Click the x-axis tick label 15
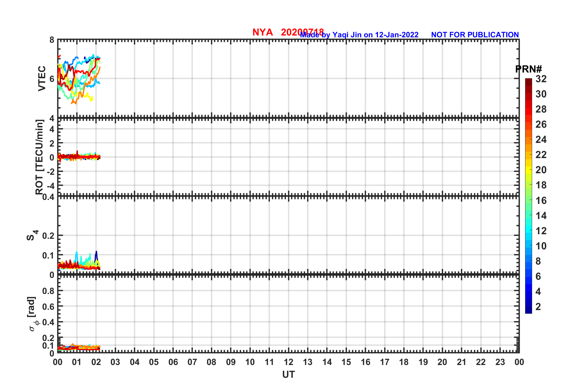The image size is (577, 392). tap(346, 362)
